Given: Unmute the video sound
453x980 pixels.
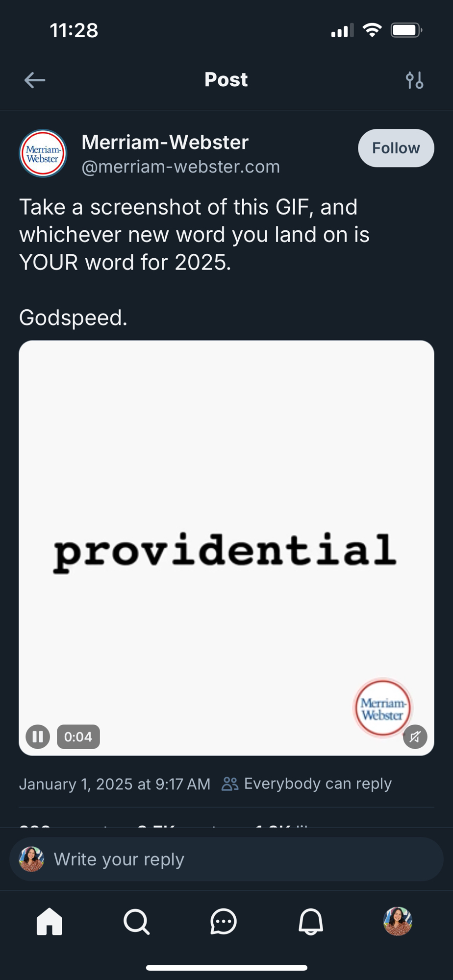Looking at the screenshot, I should pyautogui.click(x=415, y=736).
